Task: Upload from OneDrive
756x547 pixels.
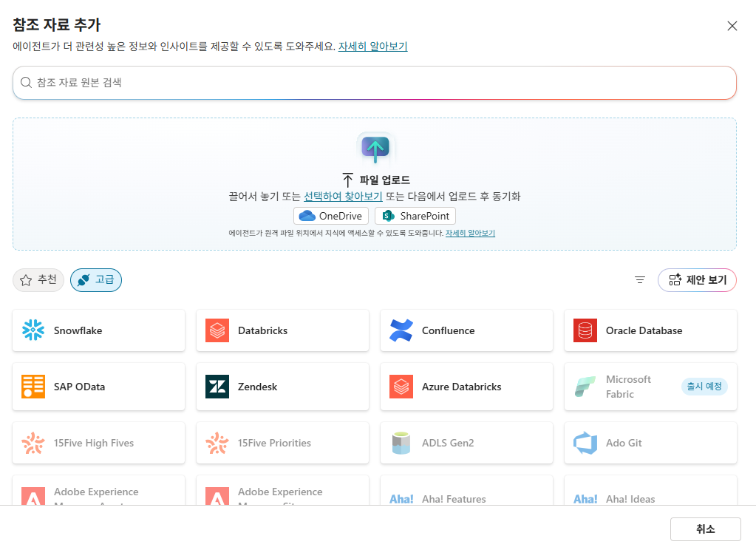Action: pos(331,216)
